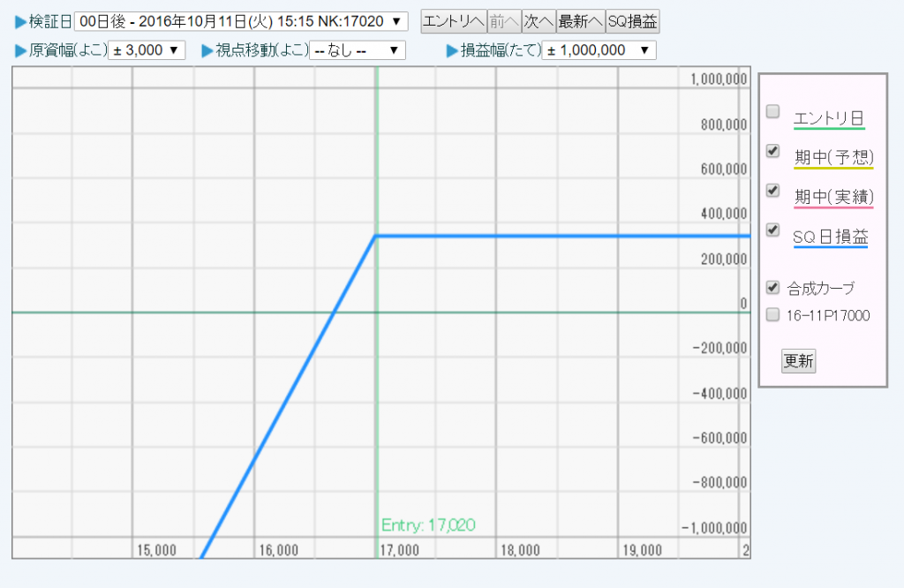The image size is (904, 588).
Task: Click the -600,000 y-axis label
Action: 720,438
